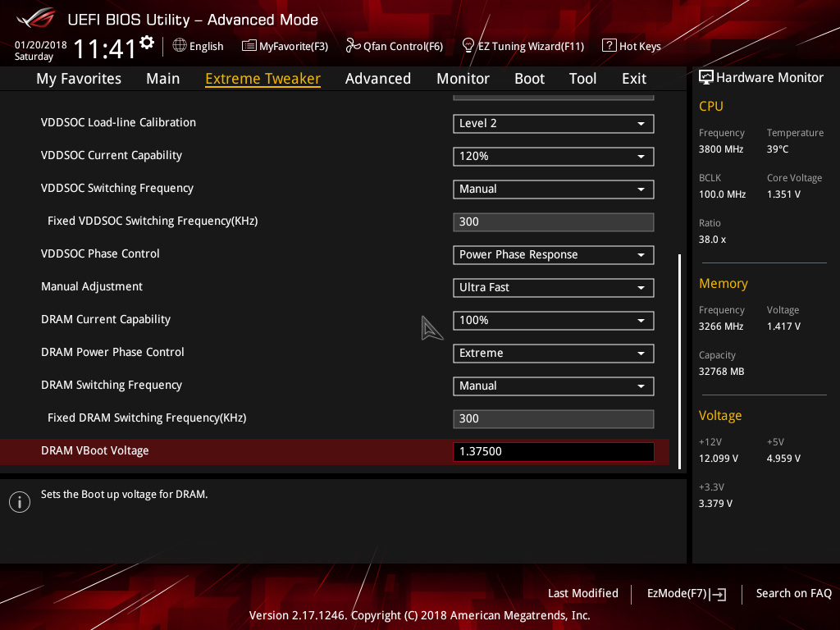The height and width of the screenshot is (630, 840).
Task: Launch EZ Tuning Wizard(F11)
Action: (523, 46)
